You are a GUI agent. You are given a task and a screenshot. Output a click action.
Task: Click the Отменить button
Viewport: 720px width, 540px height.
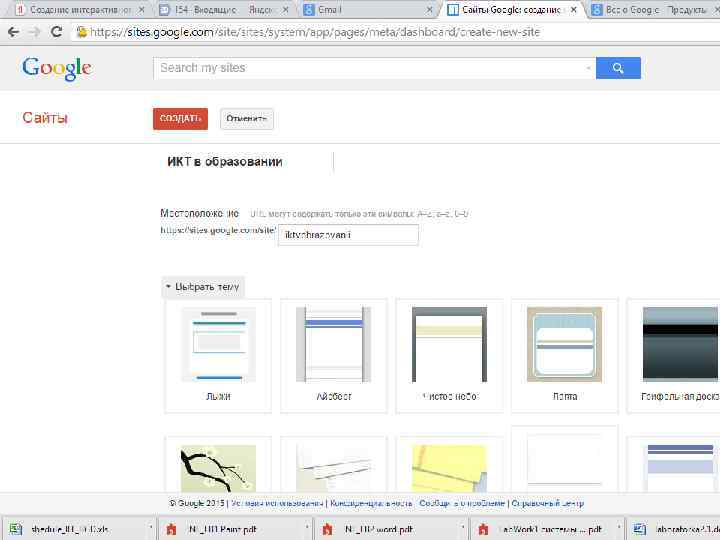point(247,119)
